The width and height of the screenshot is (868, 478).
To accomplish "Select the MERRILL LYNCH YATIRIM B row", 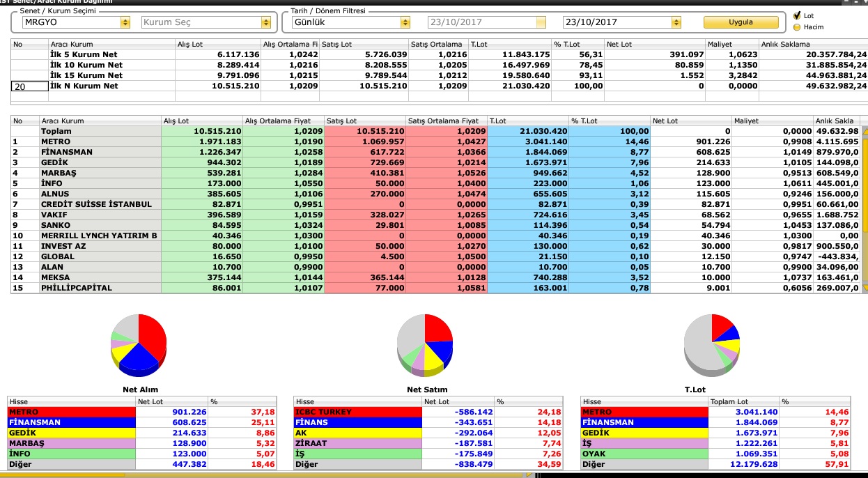I will point(435,236).
